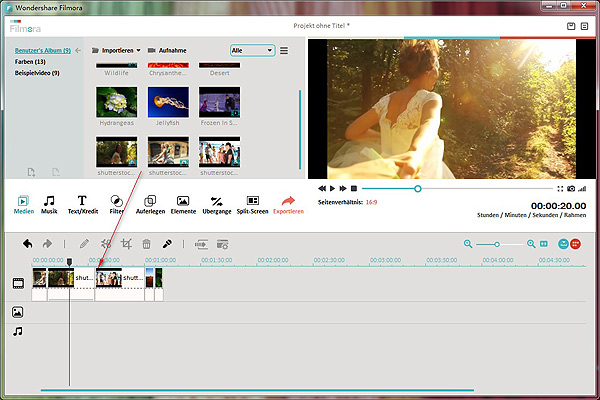Click the red round button in timeline toolbar
The width and height of the screenshot is (600, 400).
coord(576,244)
